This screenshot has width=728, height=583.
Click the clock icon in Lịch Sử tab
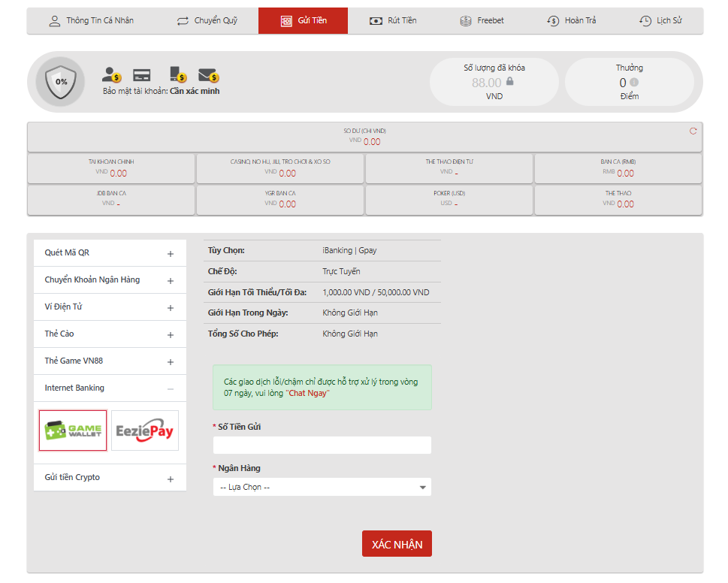click(x=645, y=21)
